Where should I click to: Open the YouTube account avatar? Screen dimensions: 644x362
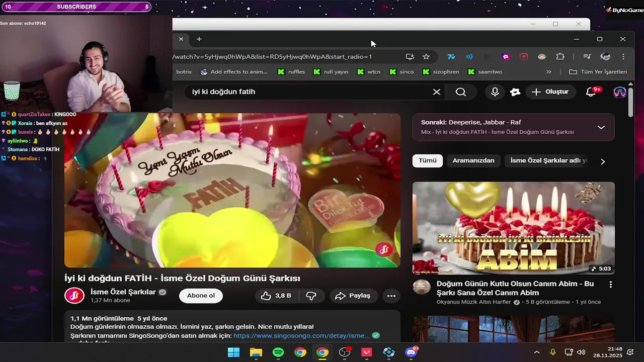620,92
